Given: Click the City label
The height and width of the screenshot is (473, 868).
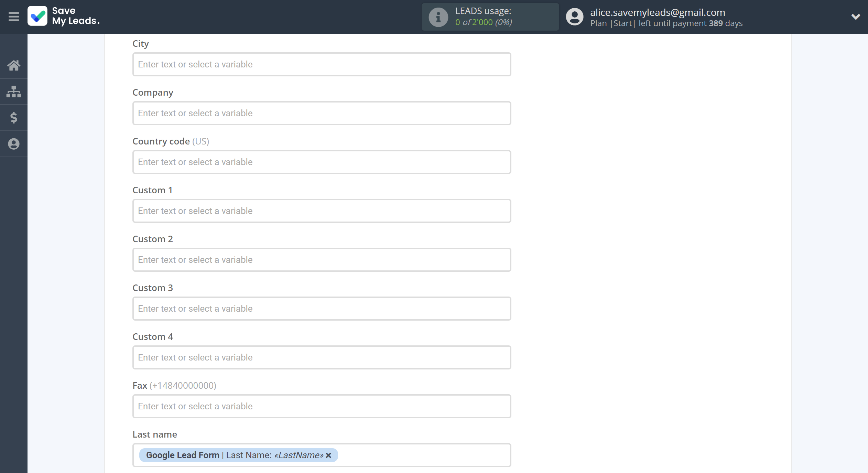Looking at the screenshot, I should (x=141, y=44).
